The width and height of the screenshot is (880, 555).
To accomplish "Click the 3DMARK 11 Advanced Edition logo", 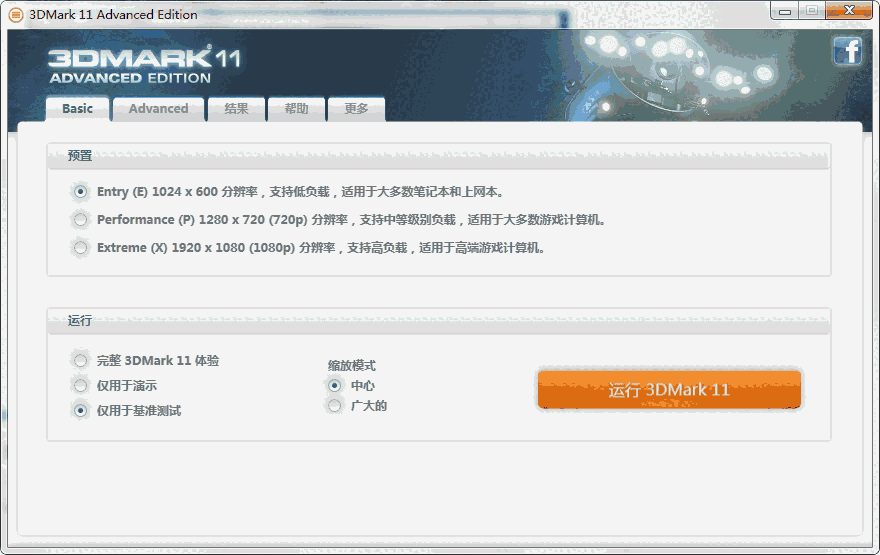I will click(145, 66).
